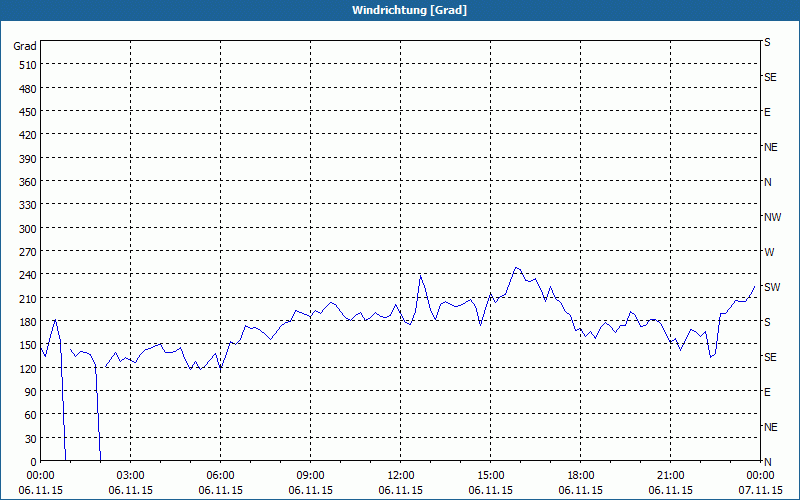The image size is (800, 500).
Task: Click the wind direction peak near 16:00
Action: click(x=516, y=267)
